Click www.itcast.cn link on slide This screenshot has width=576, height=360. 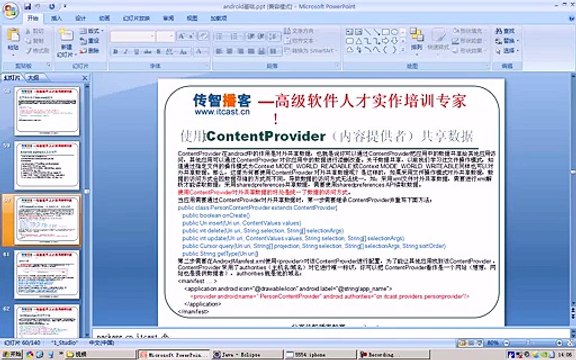(x=222, y=112)
